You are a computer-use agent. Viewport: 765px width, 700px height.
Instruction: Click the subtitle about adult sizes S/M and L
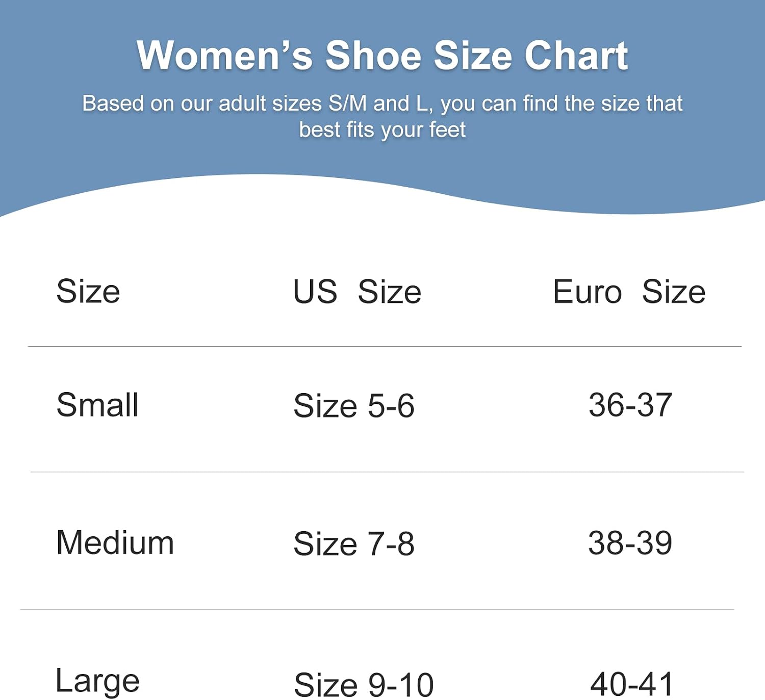click(382, 116)
